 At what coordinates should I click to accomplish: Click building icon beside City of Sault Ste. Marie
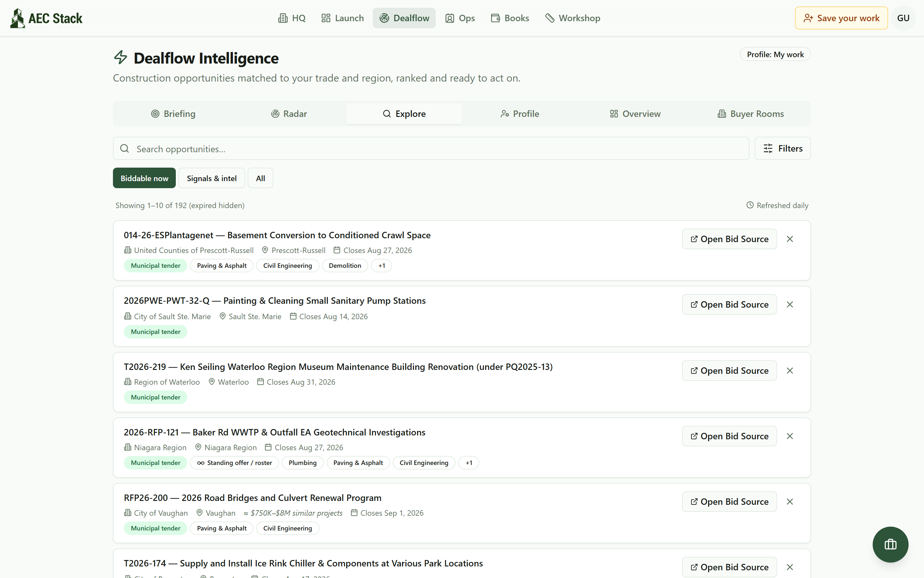127,316
